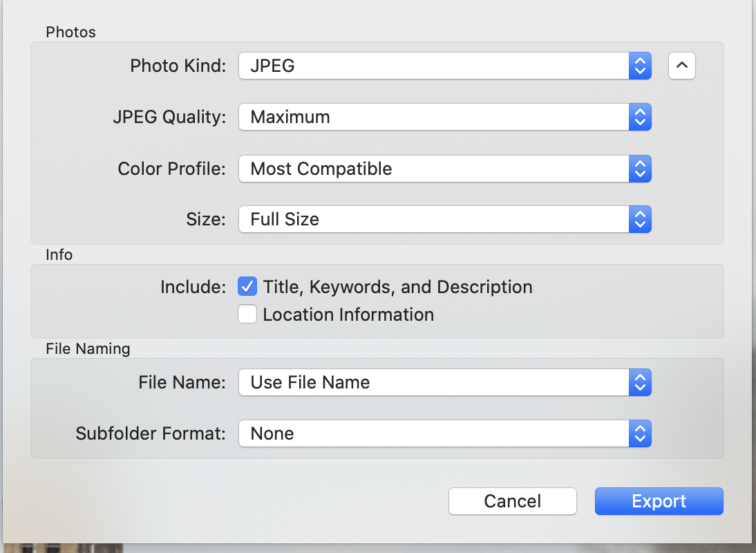The width and height of the screenshot is (756, 553).
Task: Click the blue arrows on Color Profile
Action: click(640, 169)
